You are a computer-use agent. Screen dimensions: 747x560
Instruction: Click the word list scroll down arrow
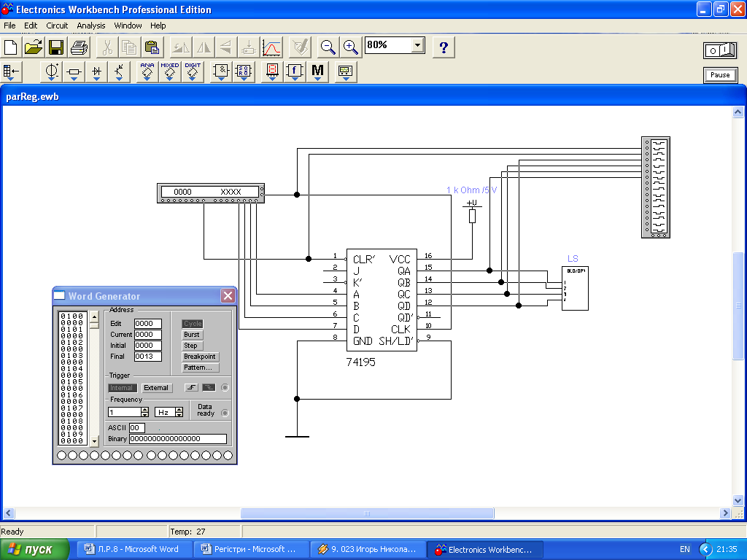click(94, 441)
